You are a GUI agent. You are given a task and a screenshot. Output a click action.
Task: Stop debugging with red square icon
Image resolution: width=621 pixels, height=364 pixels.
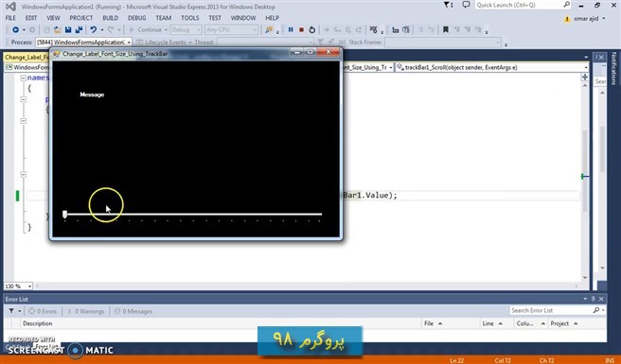point(301,29)
